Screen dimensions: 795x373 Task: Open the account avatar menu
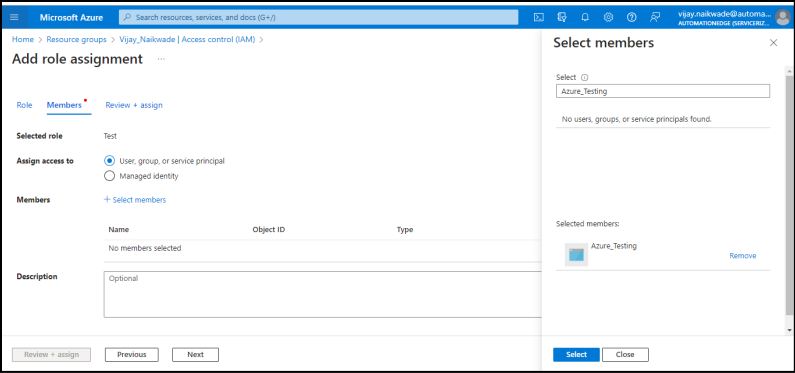783,18
